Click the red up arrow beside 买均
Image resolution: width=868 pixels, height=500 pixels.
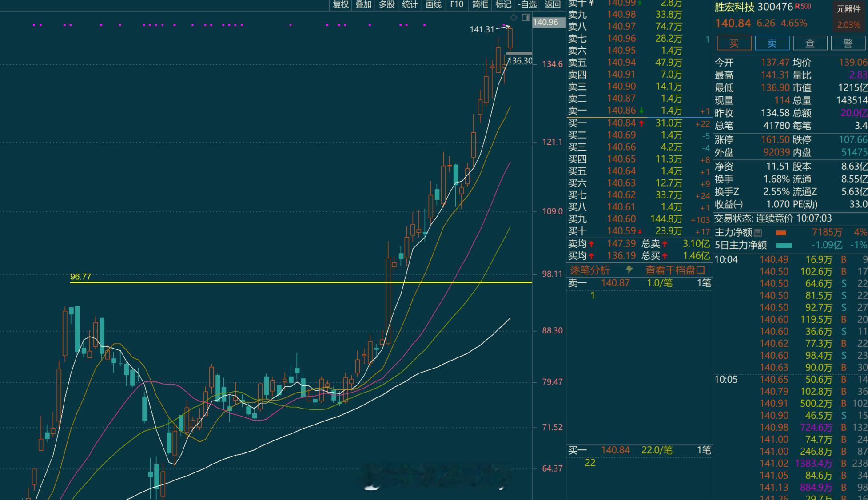[x=592, y=256]
